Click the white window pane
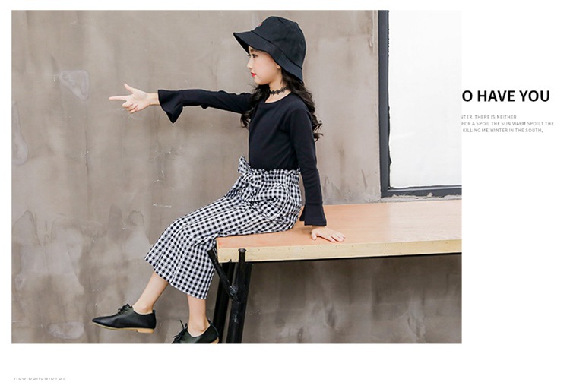This screenshot has width=570, height=392. tap(425, 99)
